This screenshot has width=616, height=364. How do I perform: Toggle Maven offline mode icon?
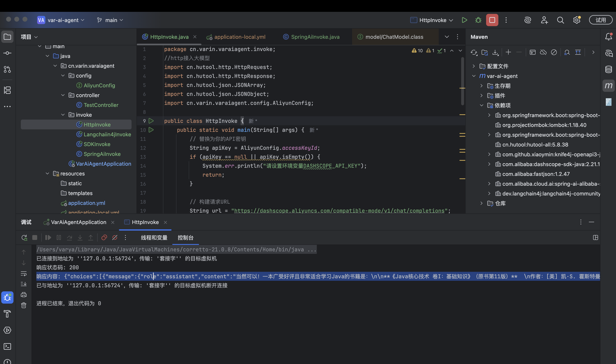543,52
